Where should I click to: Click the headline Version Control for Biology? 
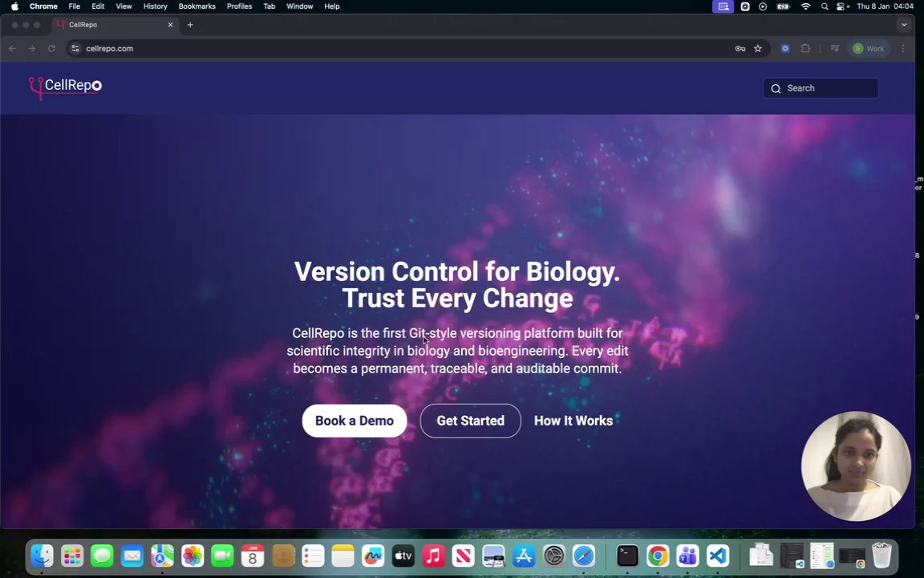[456, 272]
